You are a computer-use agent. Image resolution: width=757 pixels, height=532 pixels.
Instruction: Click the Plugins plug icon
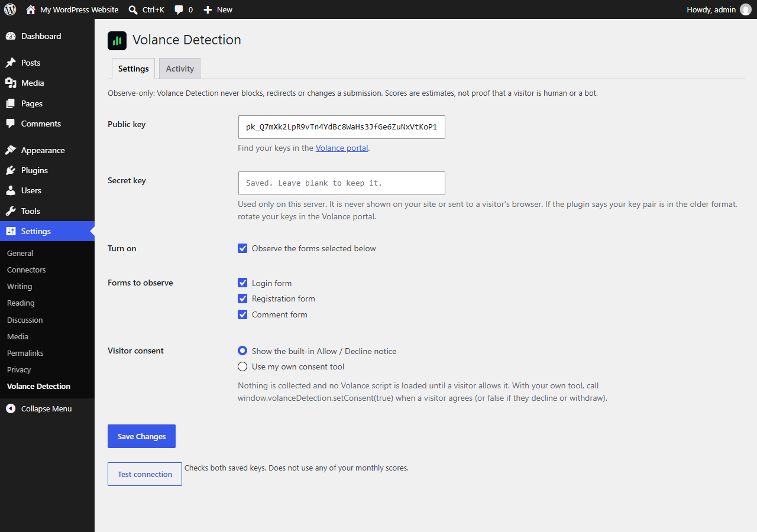[x=11, y=170]
